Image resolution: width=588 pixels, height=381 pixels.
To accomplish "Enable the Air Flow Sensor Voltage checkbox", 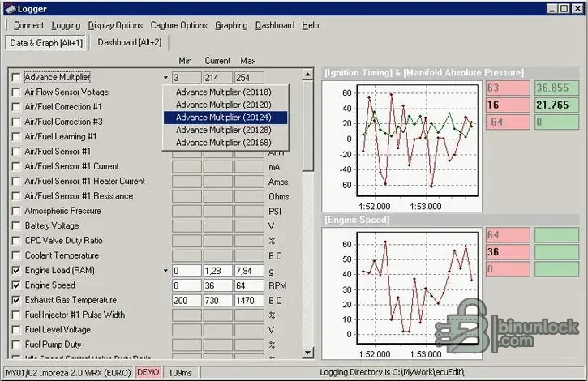I will [16, 92].
